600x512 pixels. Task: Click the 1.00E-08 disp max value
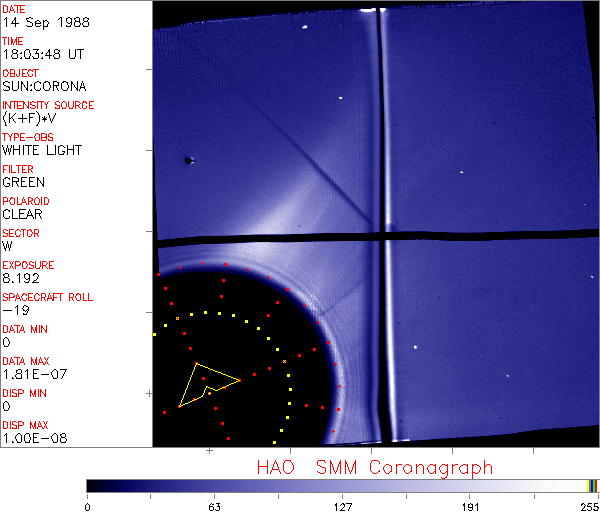(34, 438)
